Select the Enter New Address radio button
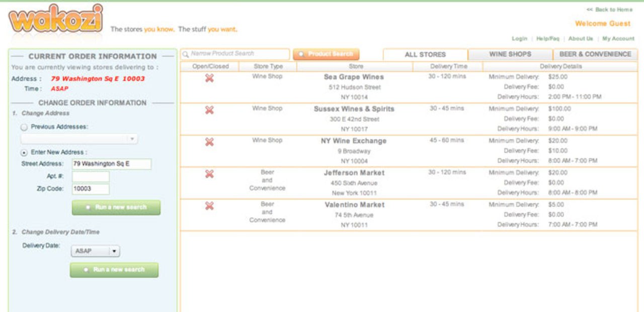The width and height of the screenshot is (644, 312). tap(24, 153)
